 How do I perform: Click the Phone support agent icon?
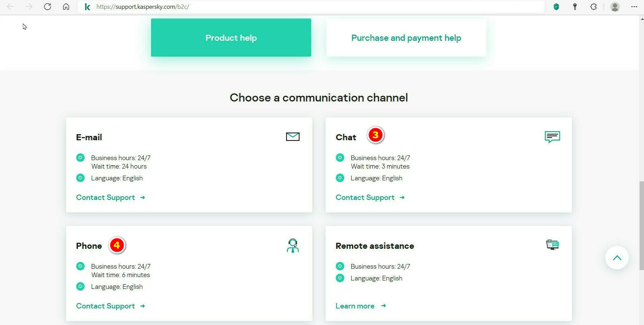pyautogui.click(x=293, y=246)
